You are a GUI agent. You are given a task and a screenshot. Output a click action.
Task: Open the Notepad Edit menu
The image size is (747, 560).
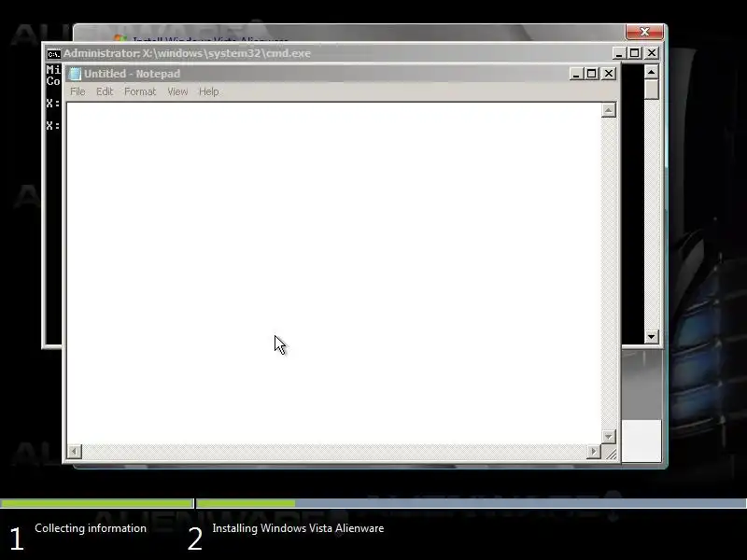[105, 91]
